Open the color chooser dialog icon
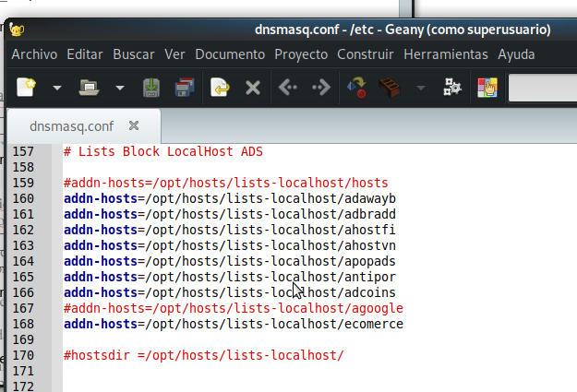 487,88
